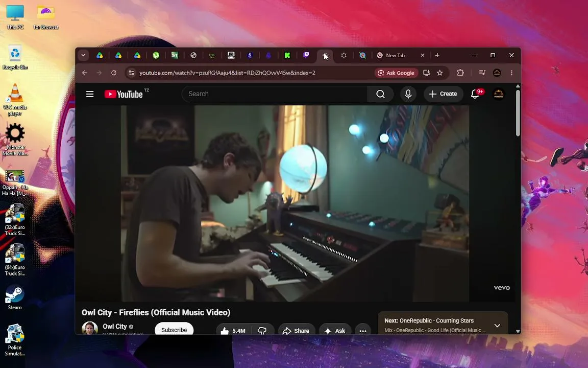Screen dimensions: 588x368
Task: Click the Ask Google button
Action: pyautogui.click(x=396, y=73)
